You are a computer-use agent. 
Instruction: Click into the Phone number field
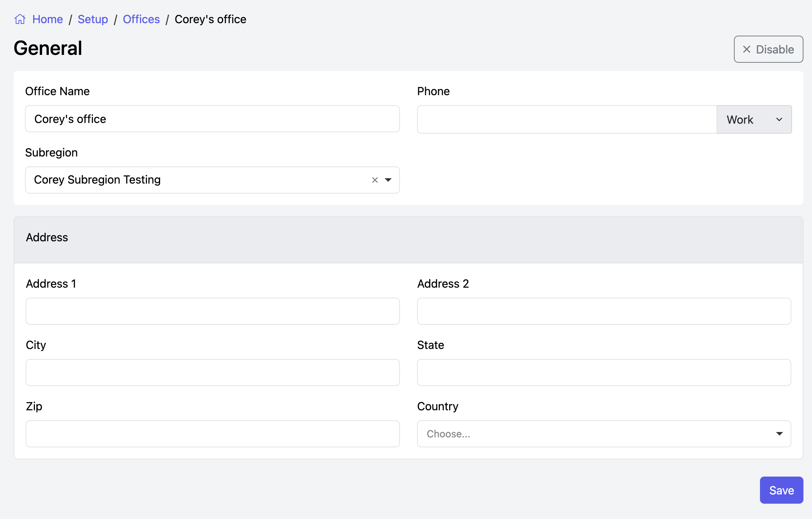(567, 119)
